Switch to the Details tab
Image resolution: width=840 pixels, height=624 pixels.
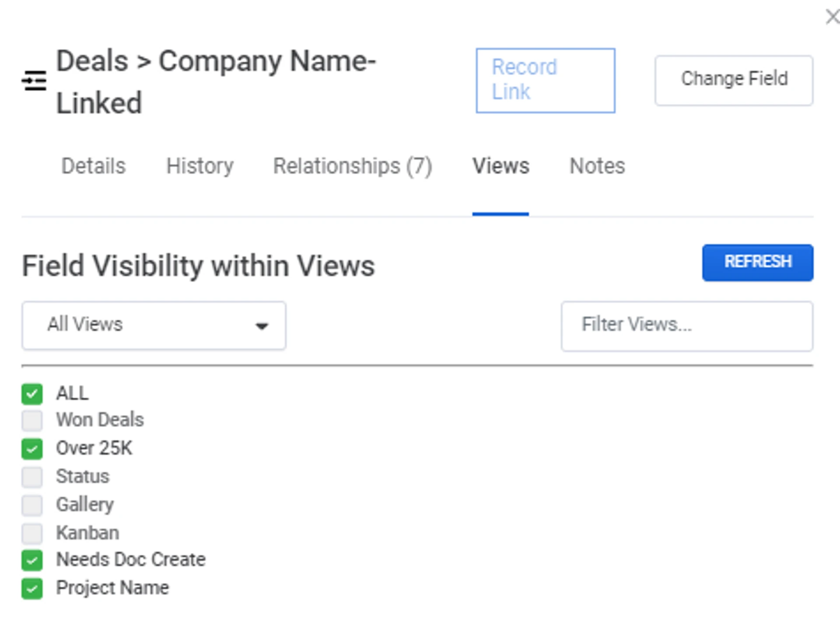[94, 166]
